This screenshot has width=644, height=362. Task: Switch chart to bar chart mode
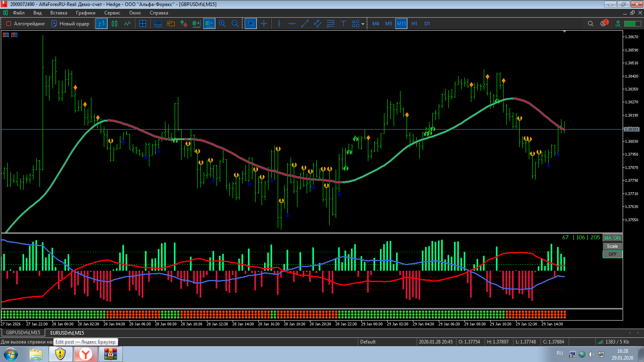[x=101, y=24]
